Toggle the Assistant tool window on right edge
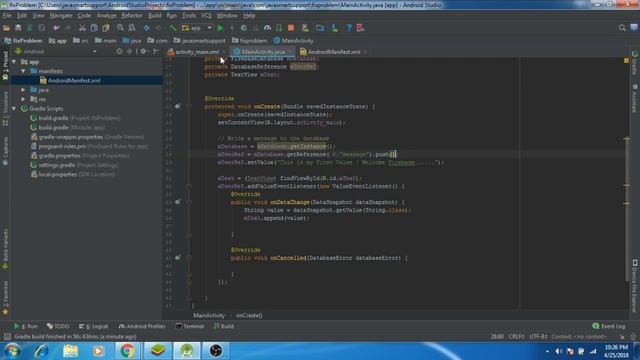 (x=635, y=98)
